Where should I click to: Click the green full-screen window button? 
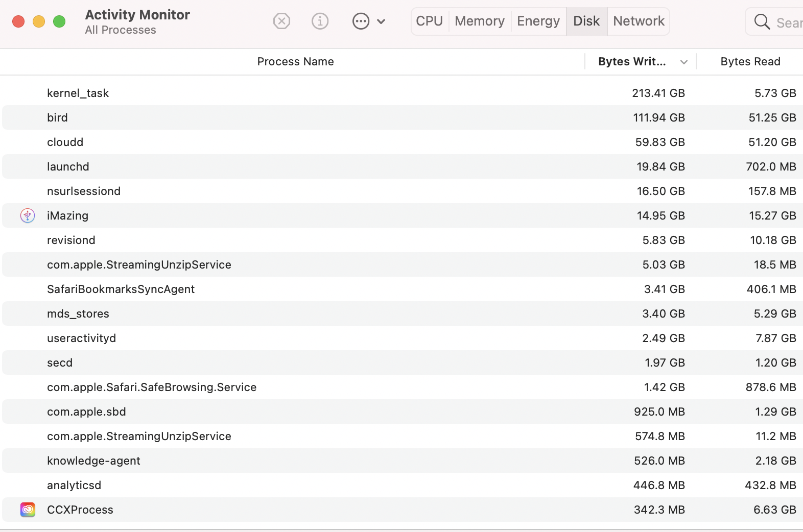(x=59, y=21)
